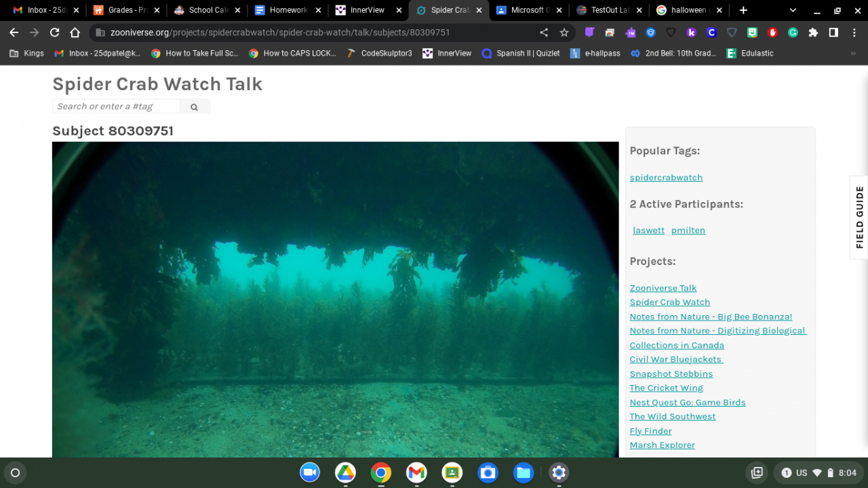Switch to the TestOut Lab tab
Screen dimensions: 868x488
(610, 10)
